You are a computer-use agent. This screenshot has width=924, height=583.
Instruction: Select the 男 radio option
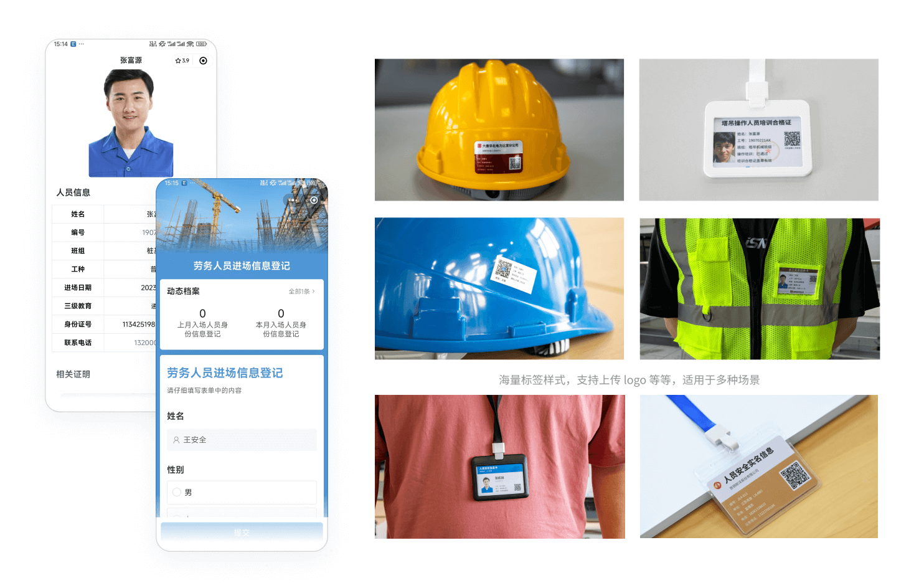177,492
